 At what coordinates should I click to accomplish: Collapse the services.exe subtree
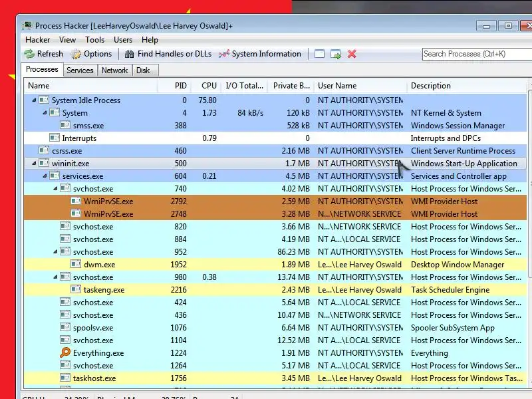(45, 176)
